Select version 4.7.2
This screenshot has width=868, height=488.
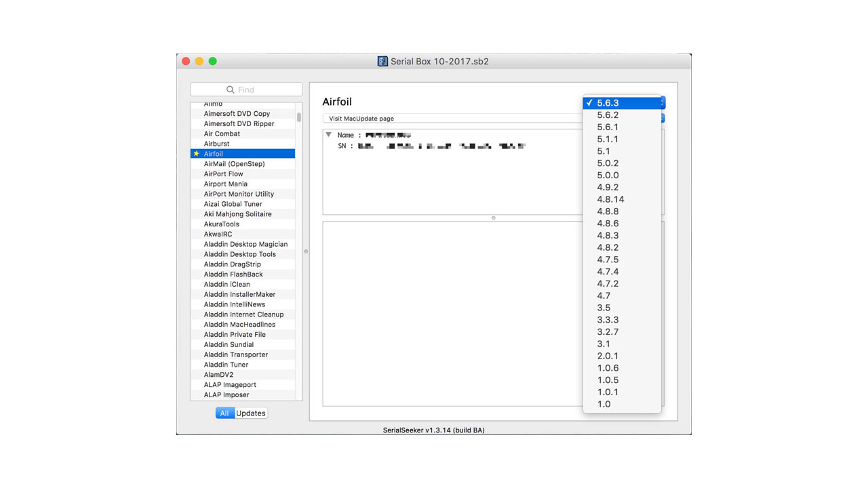point(622,284)
